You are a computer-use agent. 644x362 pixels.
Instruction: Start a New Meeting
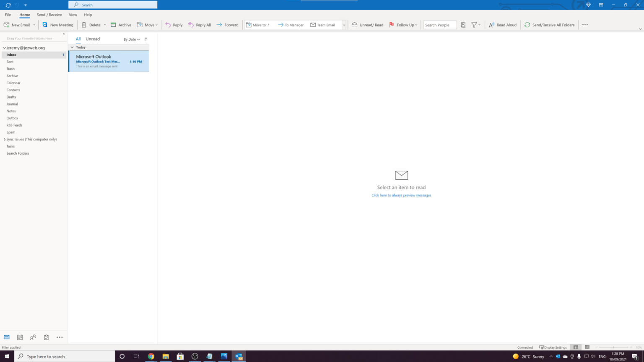[58, 25]
